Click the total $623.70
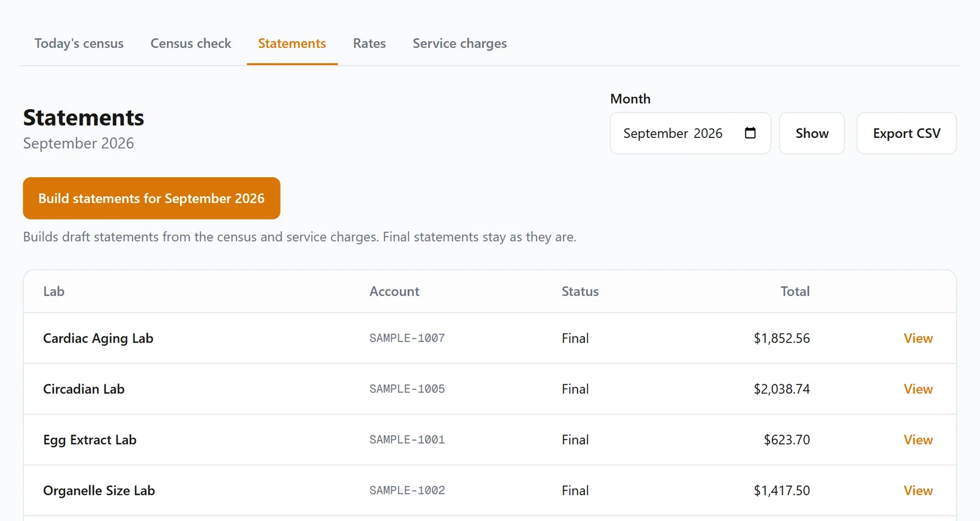Viewport: 980px width, 521px height. point(787,440)
